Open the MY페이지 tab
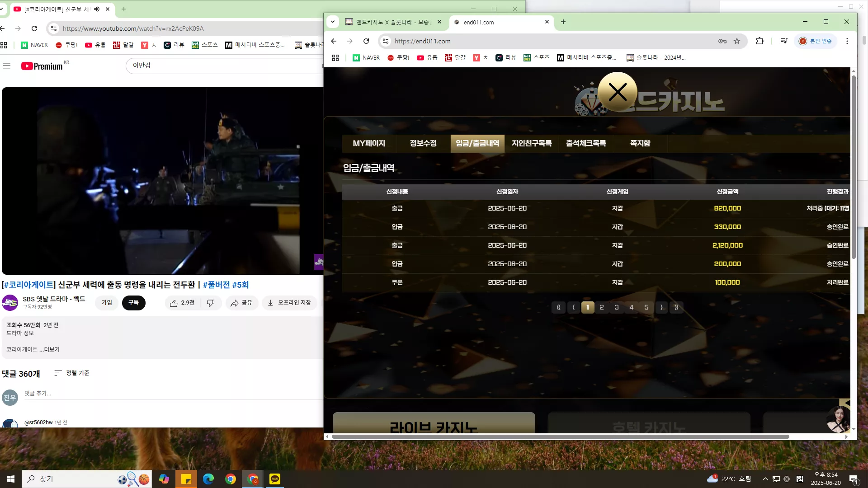868x488 pixels. [369, 143]
